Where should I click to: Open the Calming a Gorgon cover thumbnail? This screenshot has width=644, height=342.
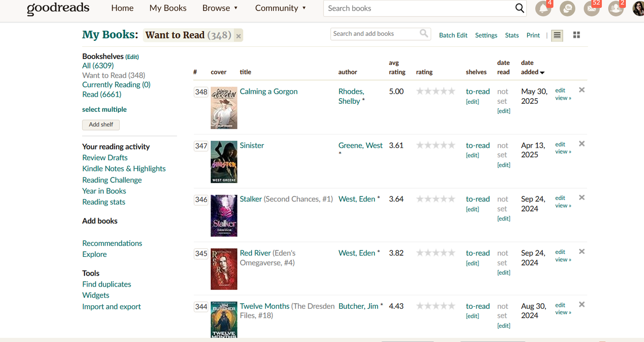tap(224, 108)
